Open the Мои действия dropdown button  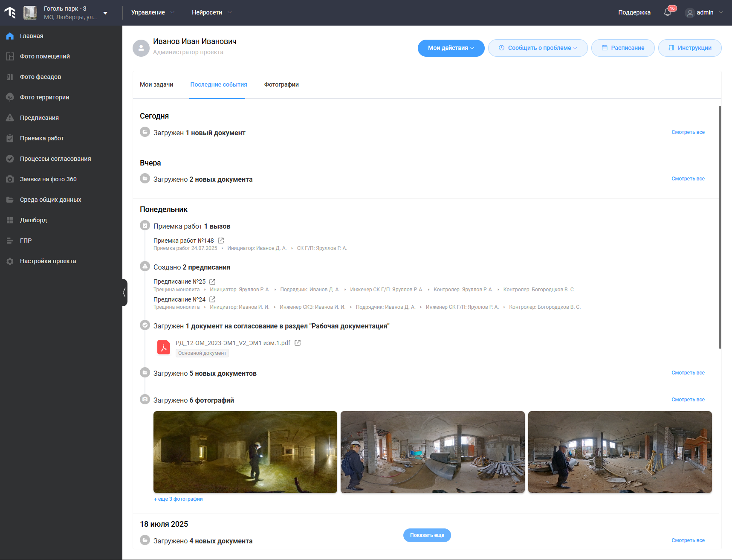[451, 48]
